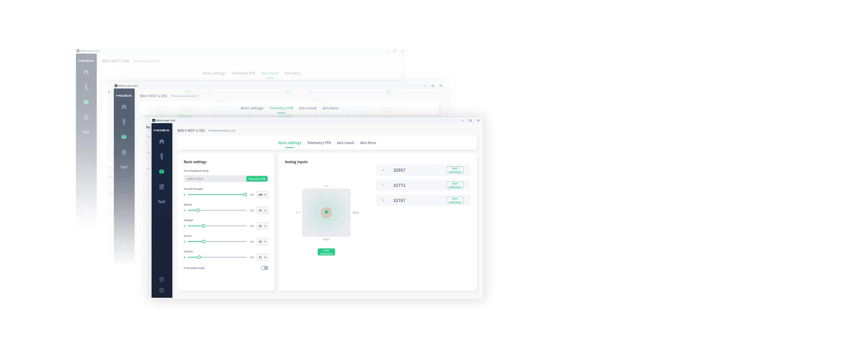
Task: Select Telemetry FFB force feedback mode
Action: click(257, 179)
